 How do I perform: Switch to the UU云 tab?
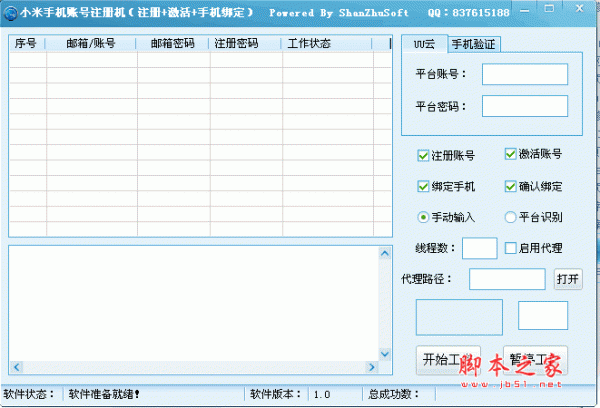[424, 44]
